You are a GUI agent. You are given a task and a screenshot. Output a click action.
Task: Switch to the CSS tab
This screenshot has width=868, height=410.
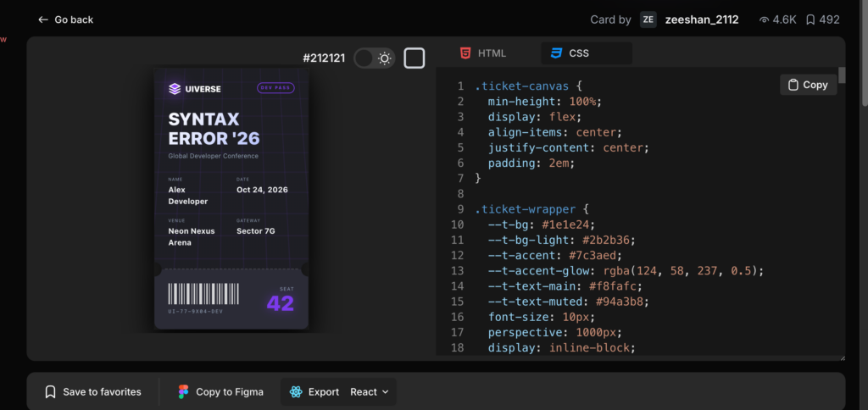coord(587,53)
